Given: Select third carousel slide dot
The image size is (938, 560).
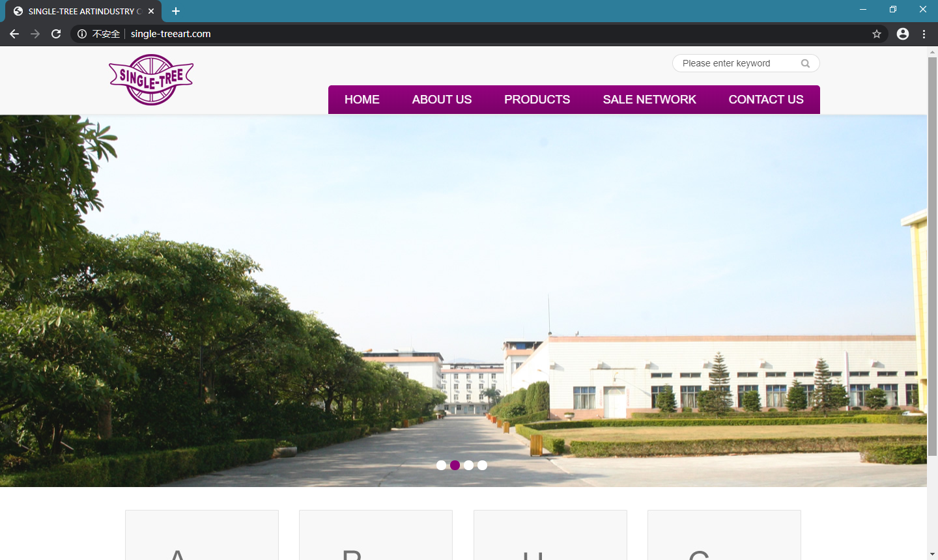Looking at the screenshot, I should pyautogui.click(x=469, y=465).
